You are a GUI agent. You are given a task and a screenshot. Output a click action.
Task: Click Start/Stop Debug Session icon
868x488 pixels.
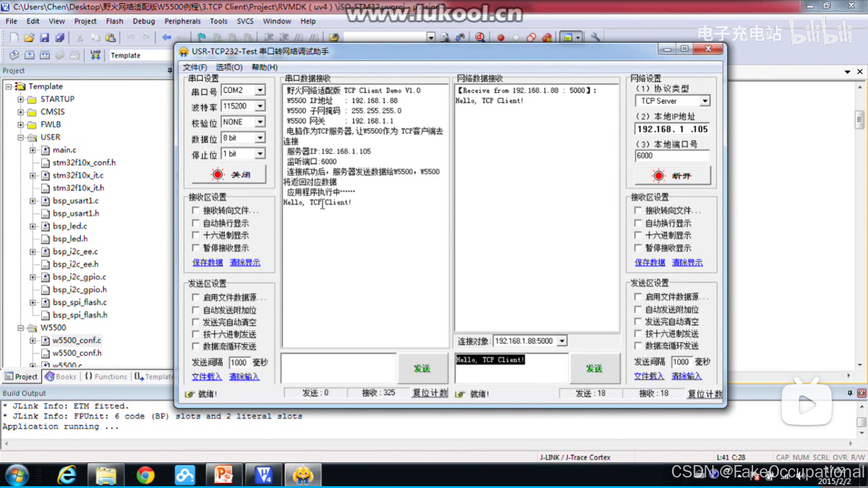pos(480,38)
